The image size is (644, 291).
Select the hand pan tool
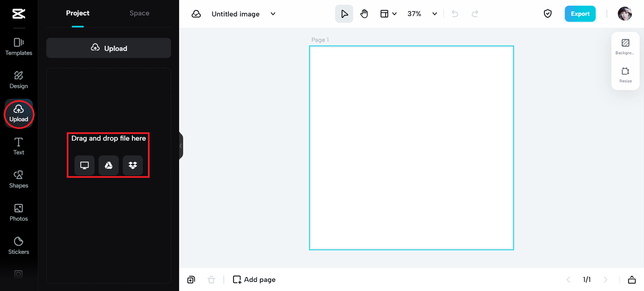(364, 14)
